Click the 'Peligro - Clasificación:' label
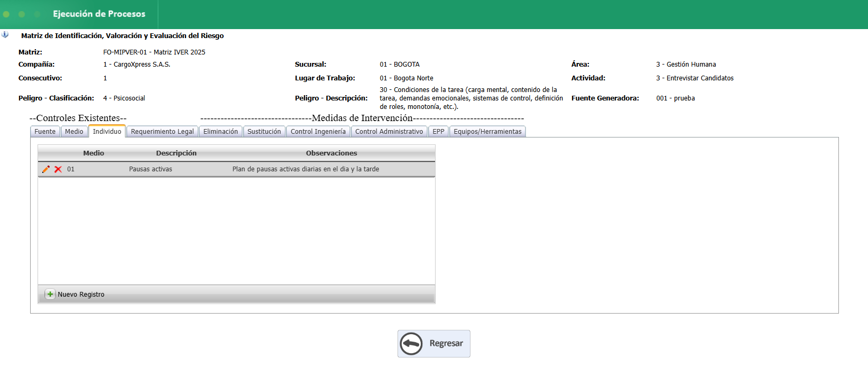This screenshot has height=367, width=868. point(56,98)
